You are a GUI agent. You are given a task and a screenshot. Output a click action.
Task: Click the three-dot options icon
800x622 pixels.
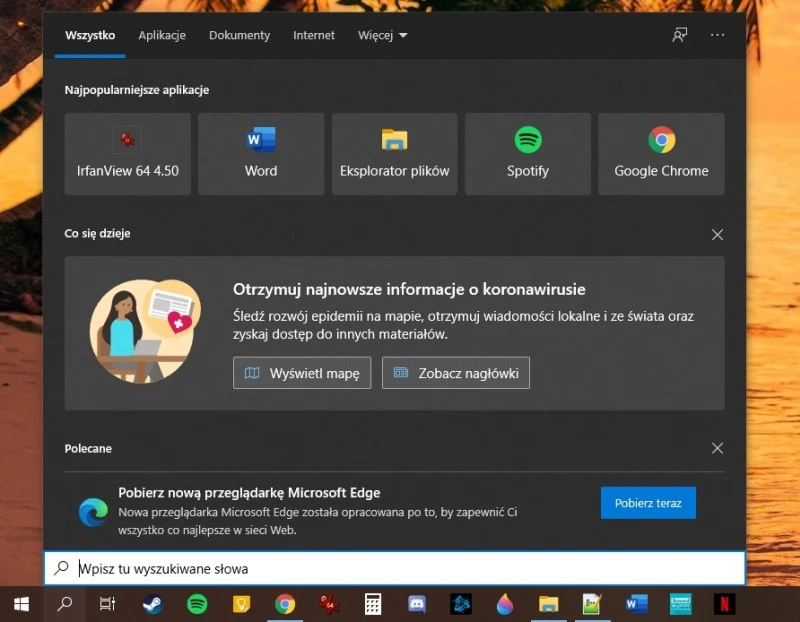pos(717,35)
